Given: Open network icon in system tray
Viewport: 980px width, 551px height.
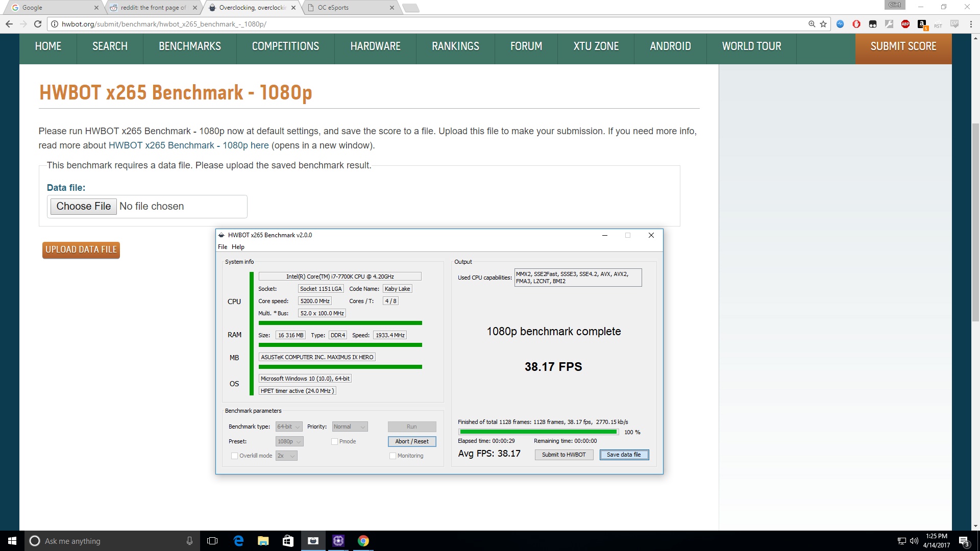Looking at the screenshot, I should (x=901, y=541).
